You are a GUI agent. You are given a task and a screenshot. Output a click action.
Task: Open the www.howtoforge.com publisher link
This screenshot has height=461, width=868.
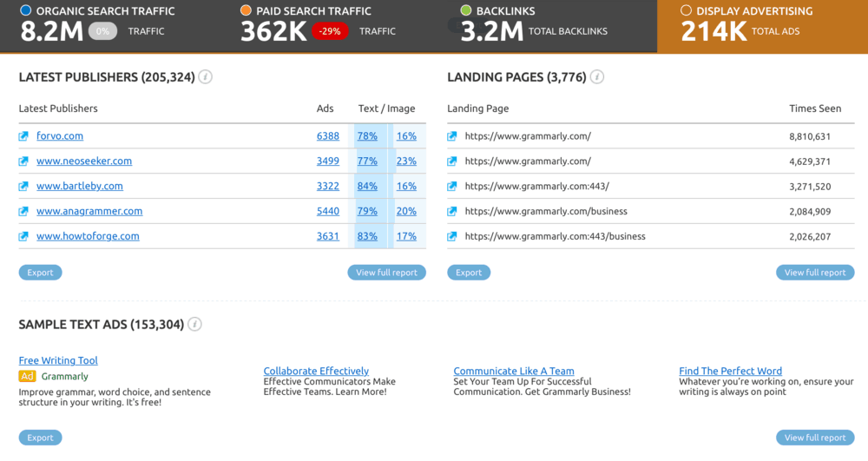pos(88,236)
